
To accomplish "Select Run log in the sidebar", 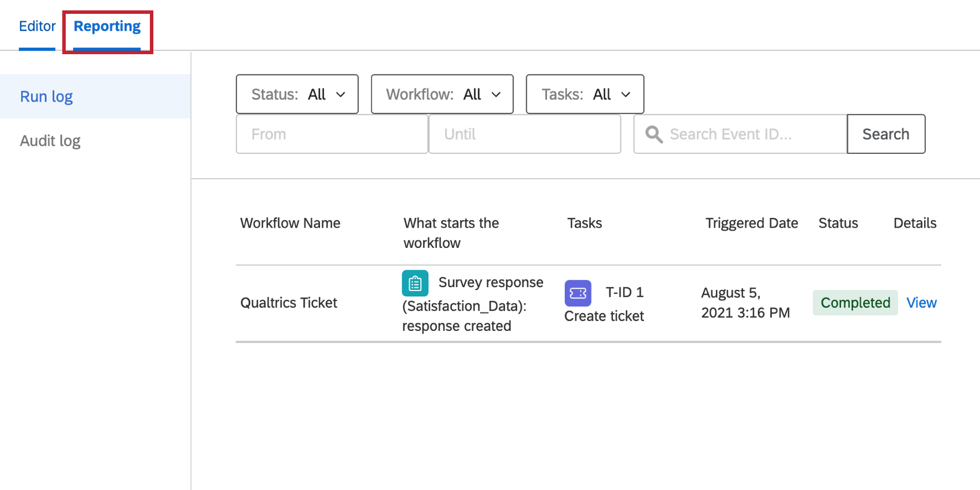I will pyautogui.click(x=95, y=96).
